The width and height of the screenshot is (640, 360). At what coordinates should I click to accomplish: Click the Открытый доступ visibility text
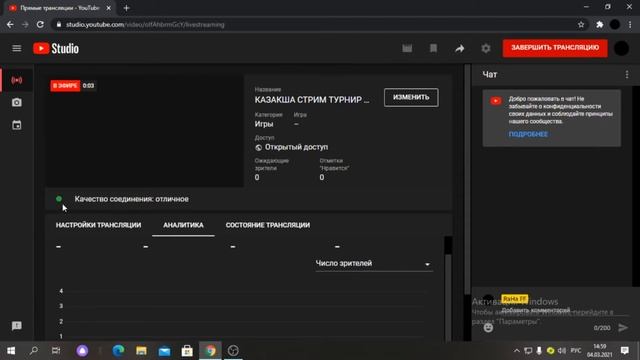coord(296,147)
